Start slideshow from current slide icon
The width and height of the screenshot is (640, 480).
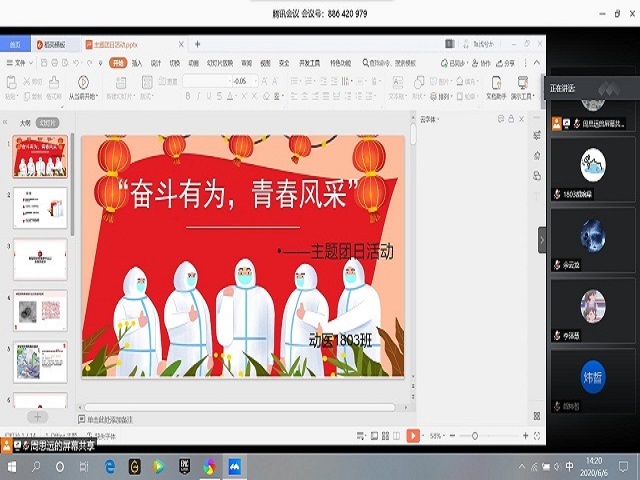(83, 82)
